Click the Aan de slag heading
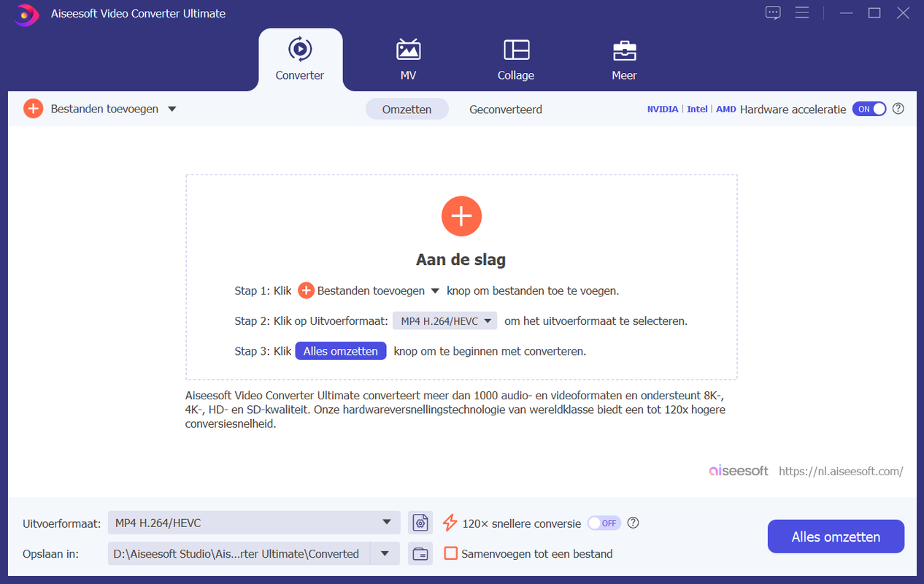Image resolution: width=924 pixels, height=584 pixels. pyautogui.click(x=461, y=259)
